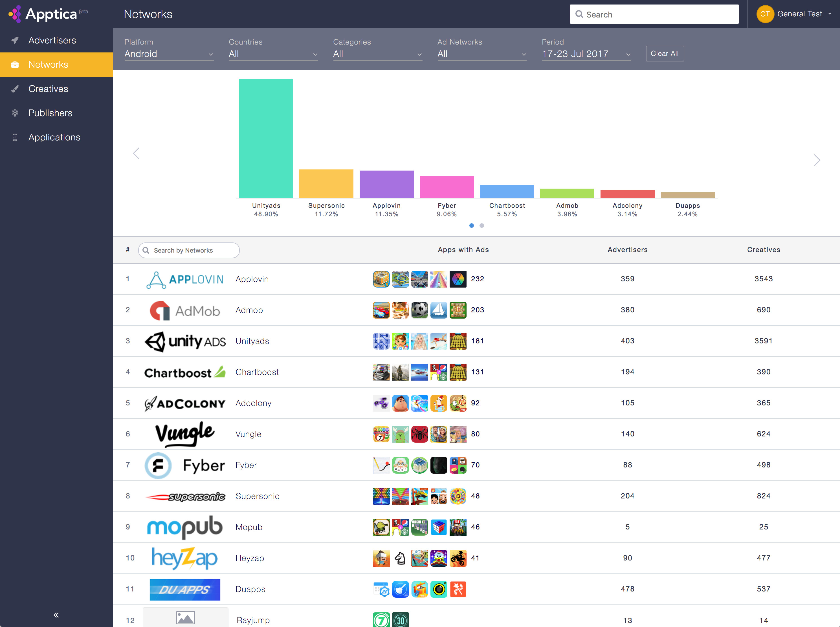This screenshot has height=627, width=840.
Task: Click the MoPub logo
Action: point(185,527)
